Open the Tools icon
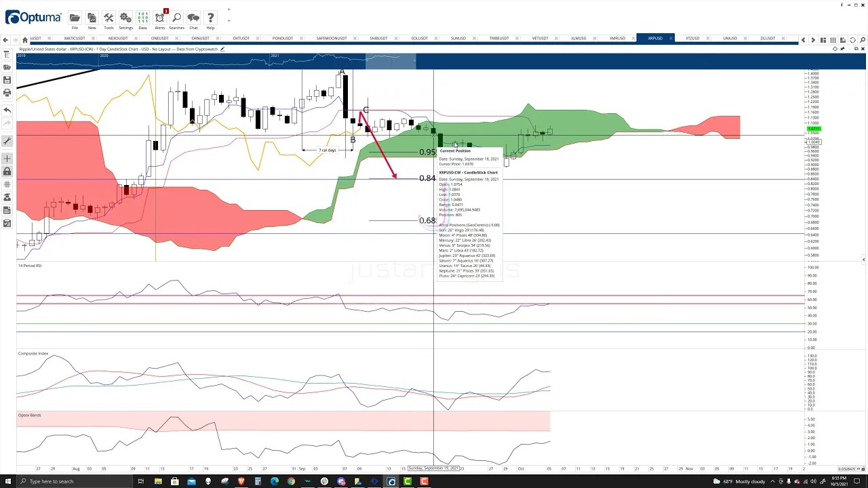Screen dimensions: 868x488 [x=108, y=18]
